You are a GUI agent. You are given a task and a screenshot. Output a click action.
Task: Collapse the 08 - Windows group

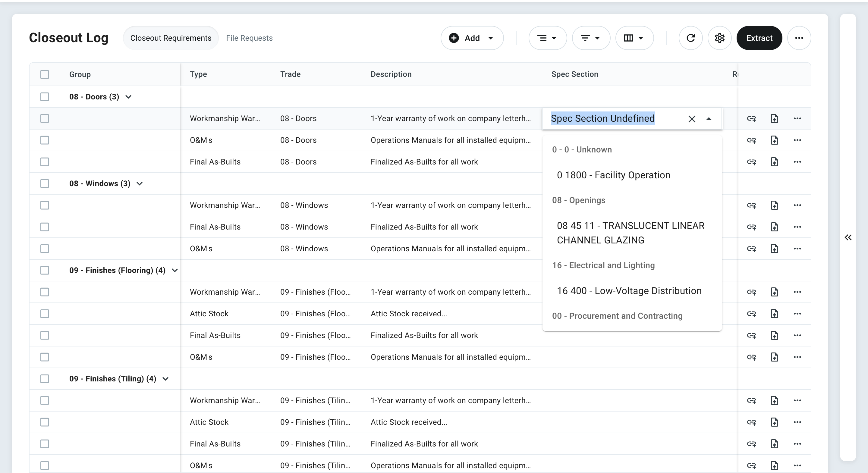click(140, 183)
